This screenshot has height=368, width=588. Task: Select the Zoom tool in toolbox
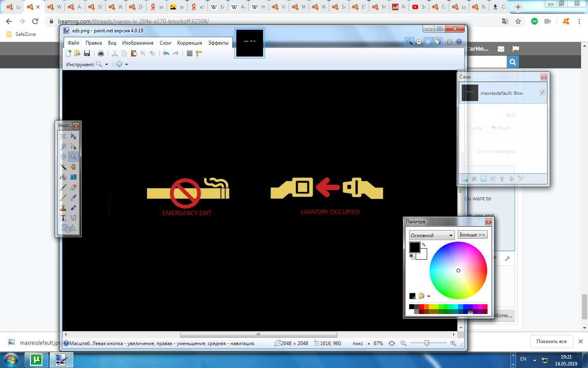pos(73,157)
